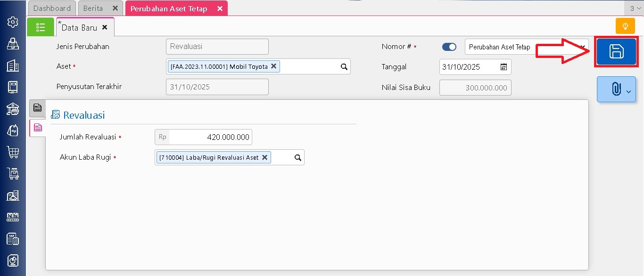Image resolution: width=644 pixels, height=276 pixels.
Task: Click the Jumlah Revaluasi amount field
Action: coord(210,137)
